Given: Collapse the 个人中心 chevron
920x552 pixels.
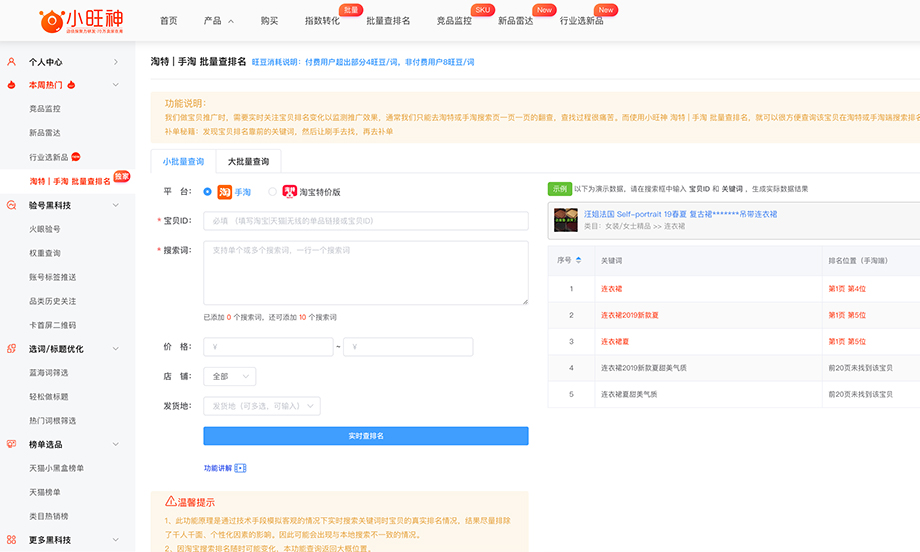Looking at the screenshot, I should (116, 62).
